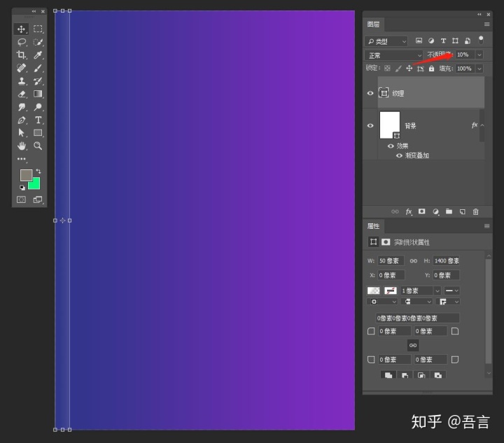Filter layers by pixel layers
Viewport: 504px width, 443px height.
click(419, 41)
